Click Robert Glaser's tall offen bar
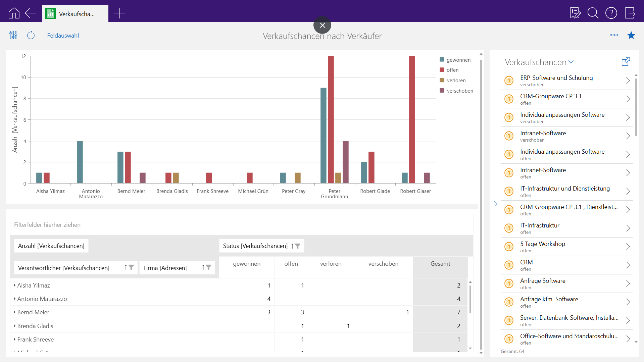 (x=412, y=119)
